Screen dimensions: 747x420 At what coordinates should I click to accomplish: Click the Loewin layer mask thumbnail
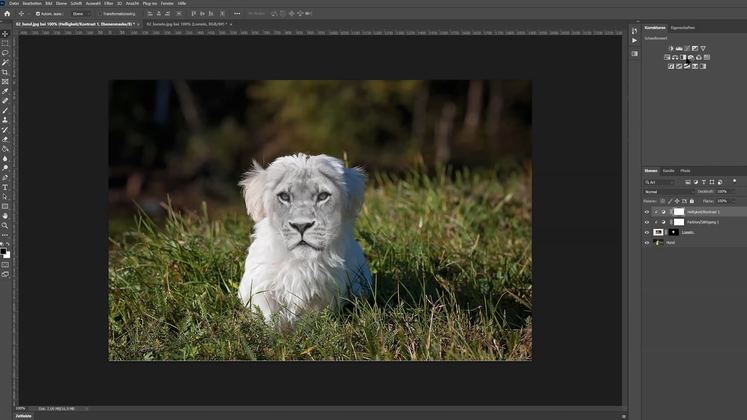(x=673, y=232)
